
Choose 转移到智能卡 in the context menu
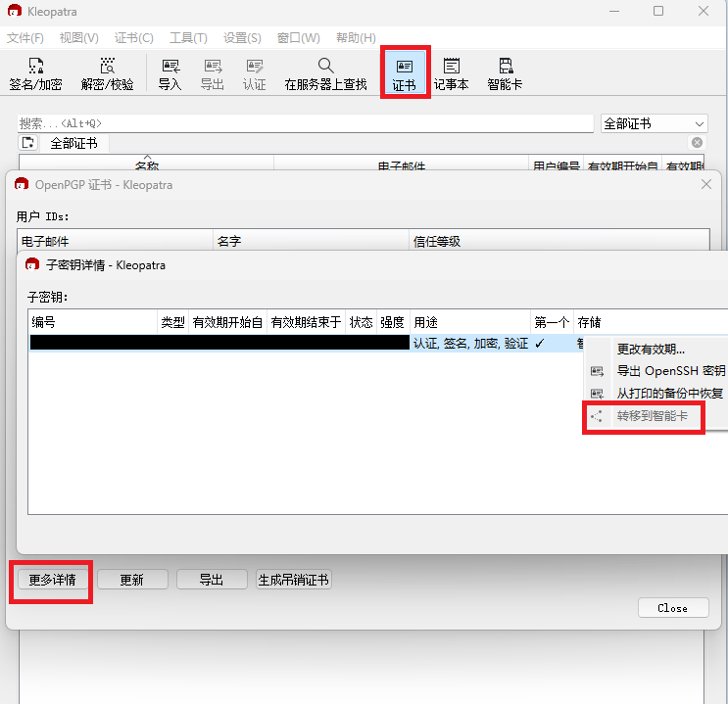click(x=652, y=416)
